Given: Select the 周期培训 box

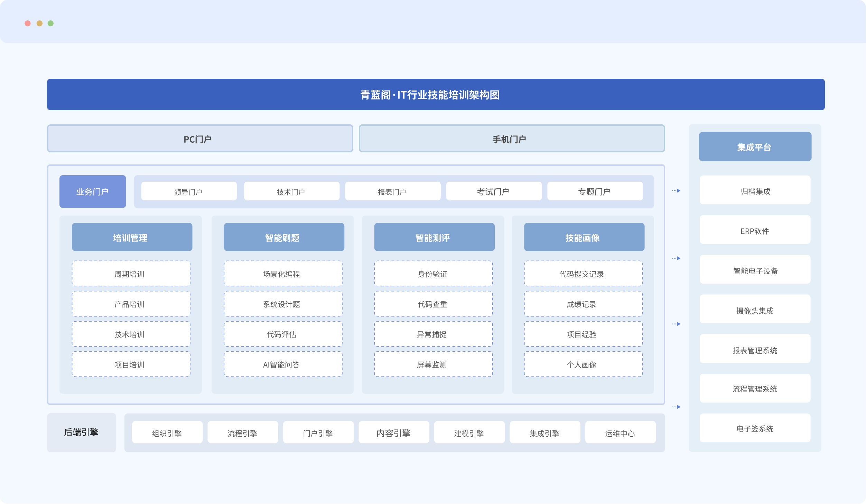Looking at the screenshot, I should tap(131, 274).
